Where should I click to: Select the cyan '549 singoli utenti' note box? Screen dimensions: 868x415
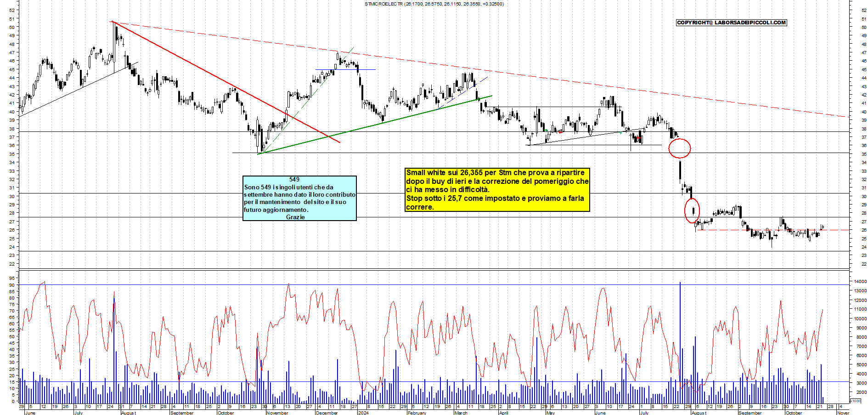[299, 198]
